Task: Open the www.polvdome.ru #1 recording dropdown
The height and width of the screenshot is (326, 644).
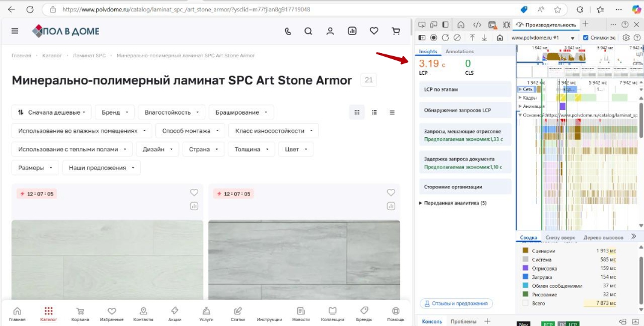Action: 543,38
